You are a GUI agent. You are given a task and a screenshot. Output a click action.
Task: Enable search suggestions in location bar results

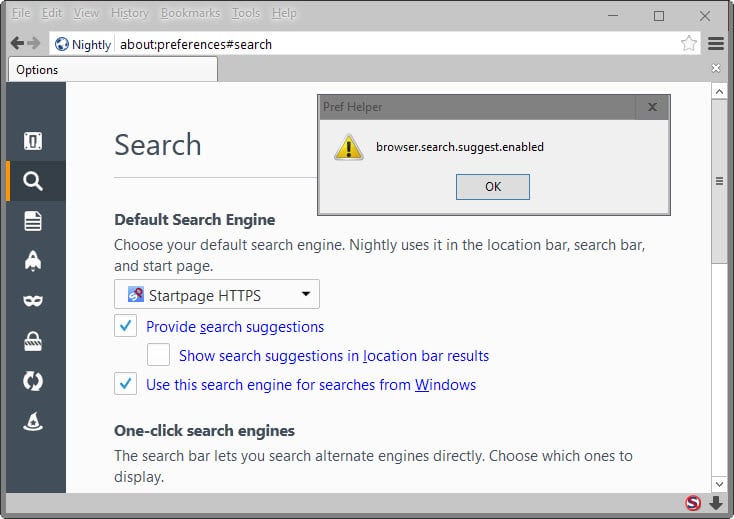tap(158, 355)
